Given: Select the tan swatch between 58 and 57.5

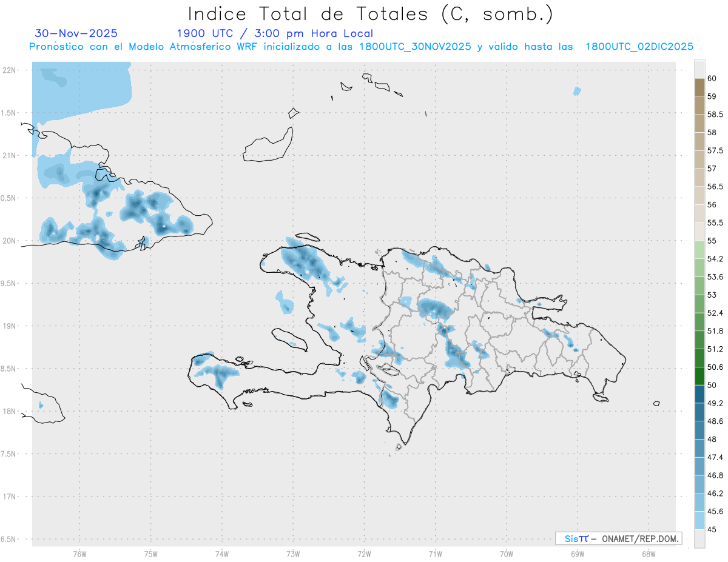Looking at the screenshot, I should point(699,141).
